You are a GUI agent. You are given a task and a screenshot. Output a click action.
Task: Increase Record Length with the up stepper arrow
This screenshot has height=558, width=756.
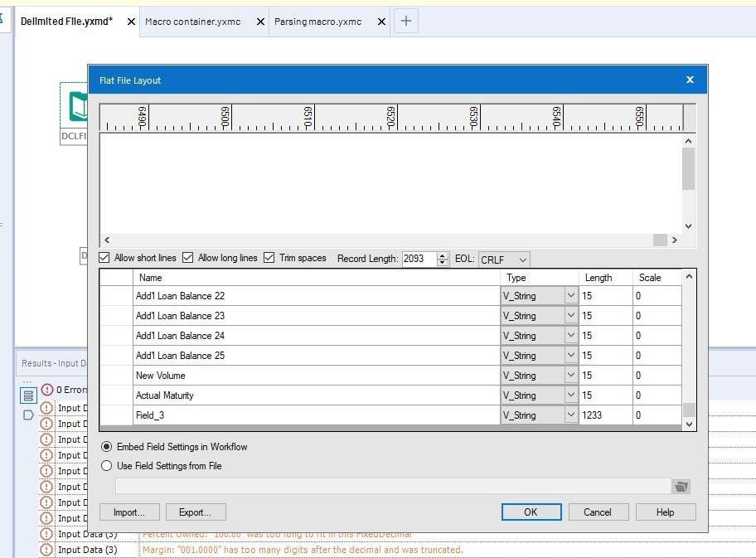[x=443, y=255]
